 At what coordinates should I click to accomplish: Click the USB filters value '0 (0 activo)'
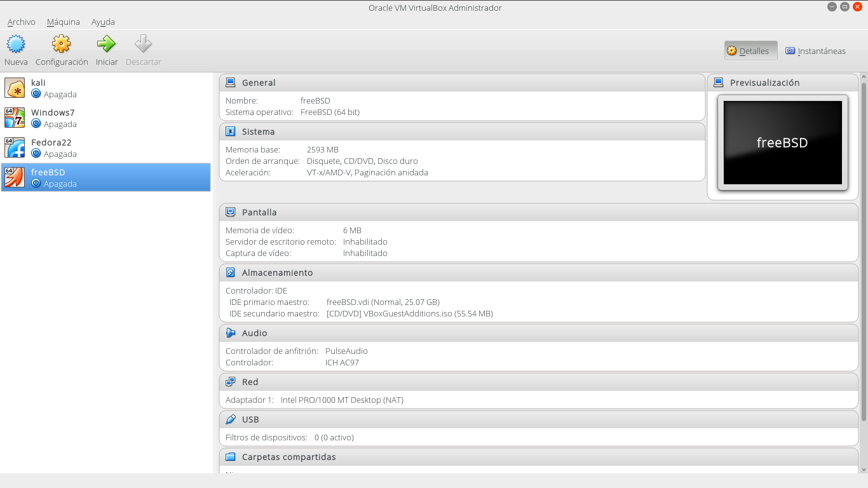click(x=334, y=437)
